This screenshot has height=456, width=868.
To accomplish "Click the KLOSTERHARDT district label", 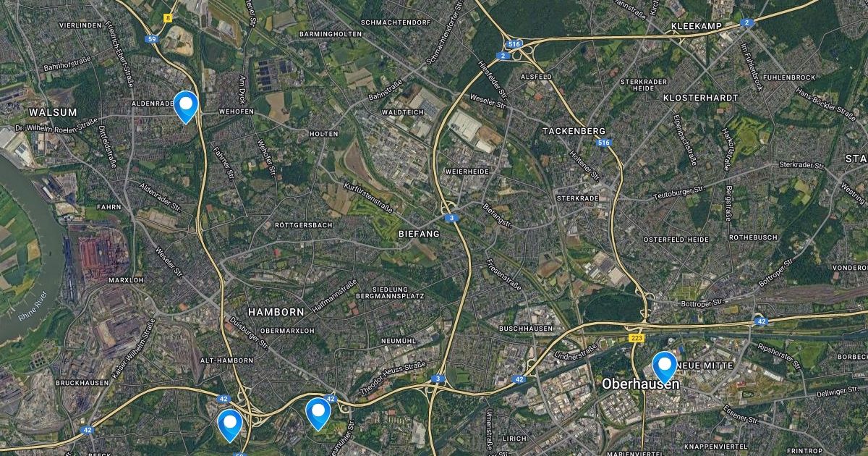I will (700, 98).
